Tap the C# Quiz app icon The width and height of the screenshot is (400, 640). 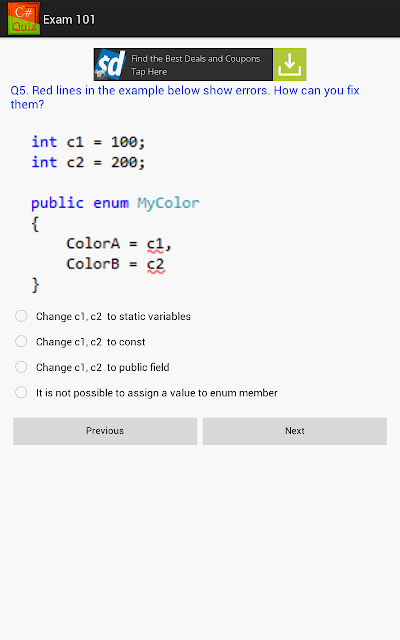[24, 19]
